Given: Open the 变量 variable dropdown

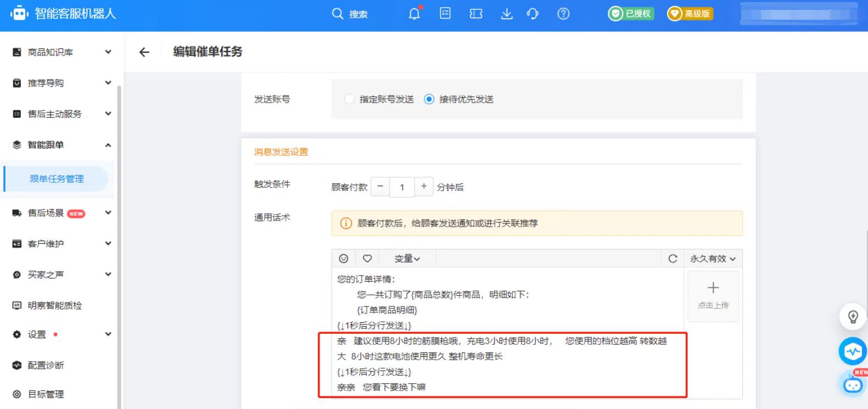Looking at the screenshot, I should pos(407,259).
